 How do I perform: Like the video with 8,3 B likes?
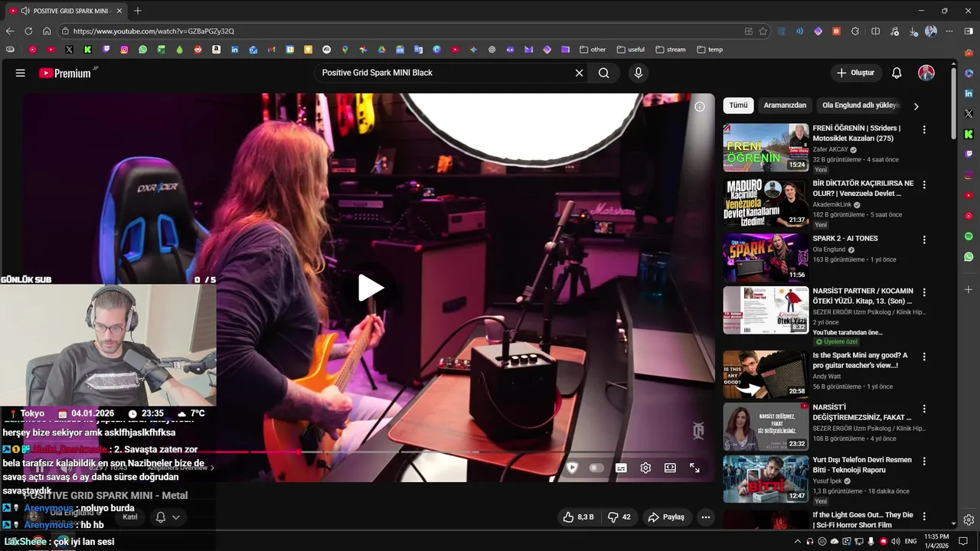[578, 517]
